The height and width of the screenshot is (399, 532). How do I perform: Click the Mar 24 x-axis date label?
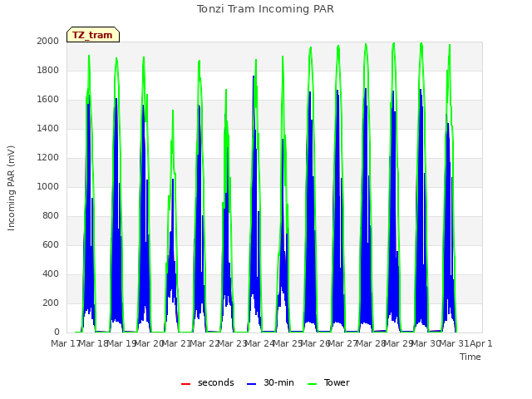(259, 343)
